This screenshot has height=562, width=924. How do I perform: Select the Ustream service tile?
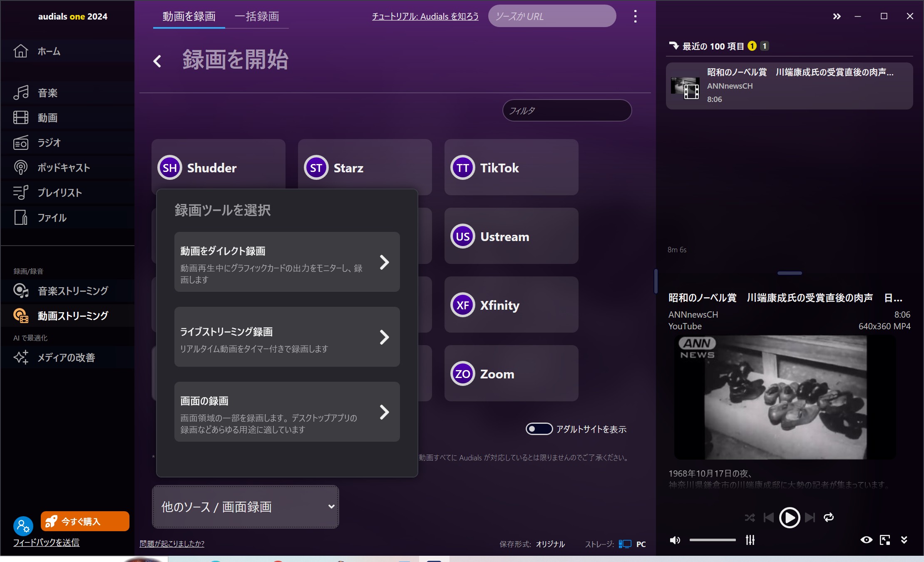tap(512, 236)
